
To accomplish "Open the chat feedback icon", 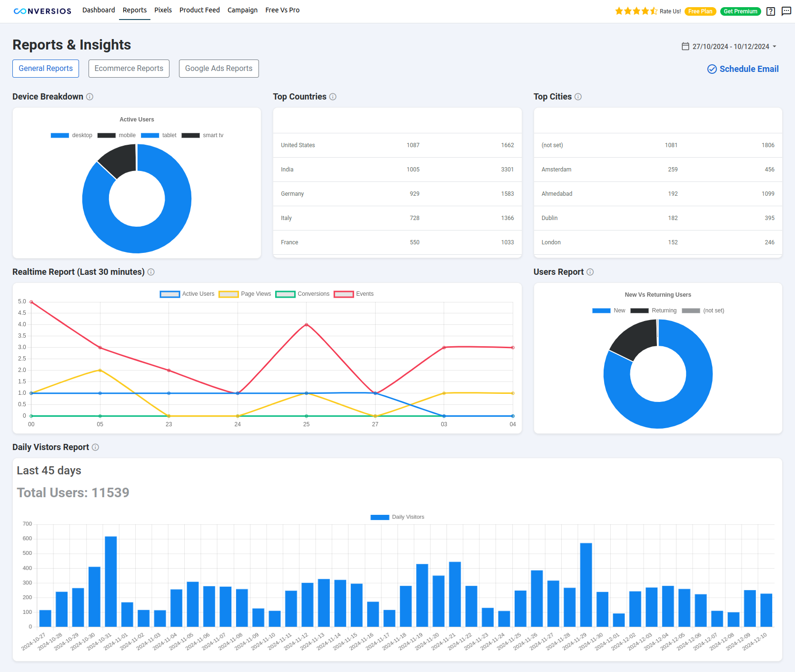I will pos(786,11).
